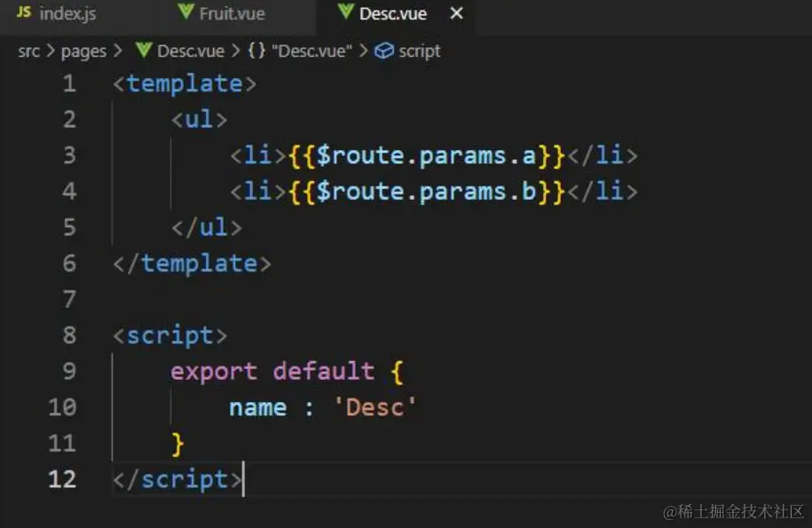Click the export keyword on line 9
The width and height of the screenshot is (812, 528).
214,371
